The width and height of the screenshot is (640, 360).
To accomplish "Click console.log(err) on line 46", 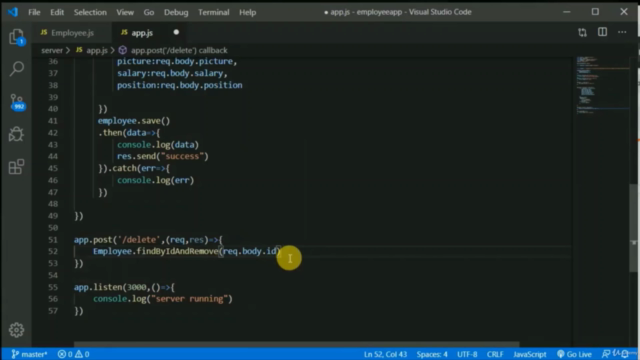I will point(156,180).
